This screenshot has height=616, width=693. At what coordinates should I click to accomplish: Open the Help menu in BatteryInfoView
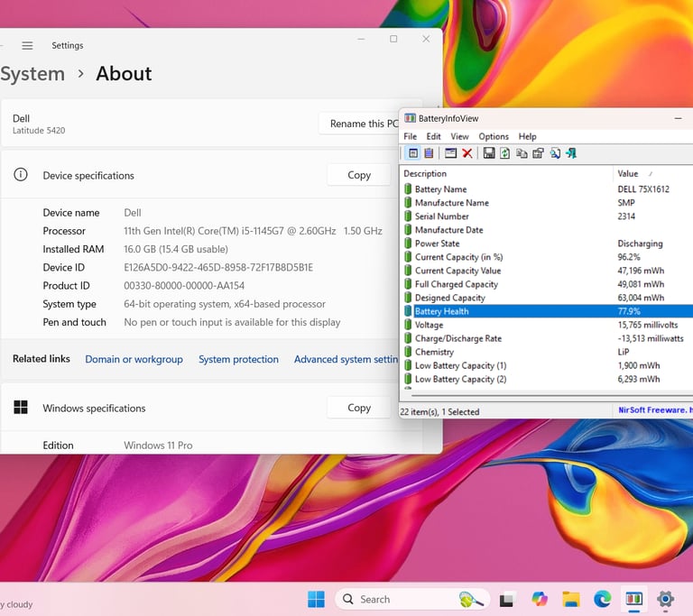point(527,136)
